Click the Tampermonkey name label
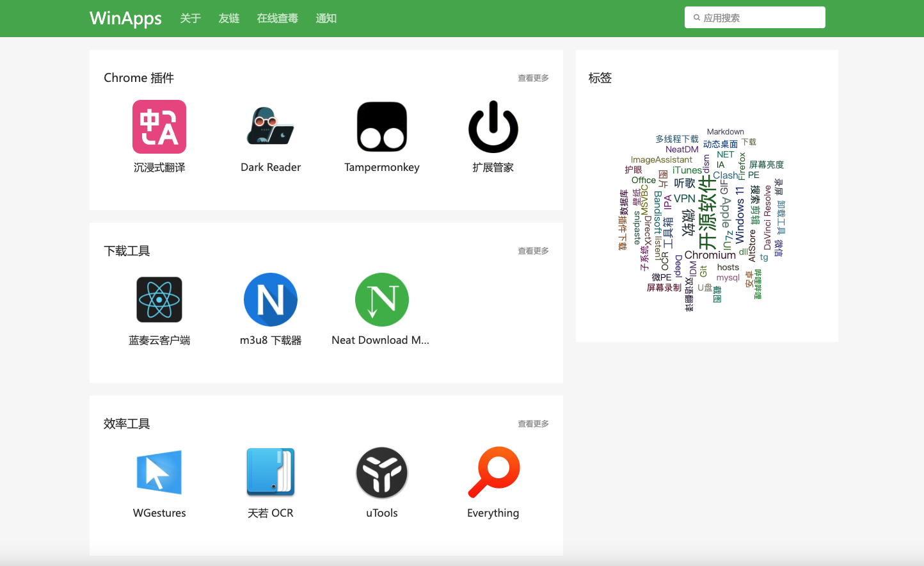The width and height of the screenshot is (924, 566). [382, 168]
